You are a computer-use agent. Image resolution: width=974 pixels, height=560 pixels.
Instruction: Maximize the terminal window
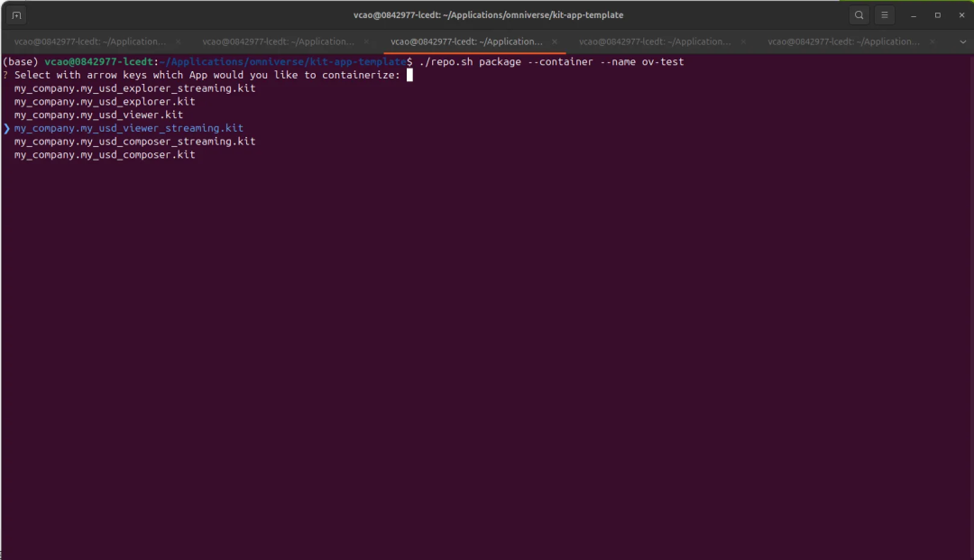[937, 15]
